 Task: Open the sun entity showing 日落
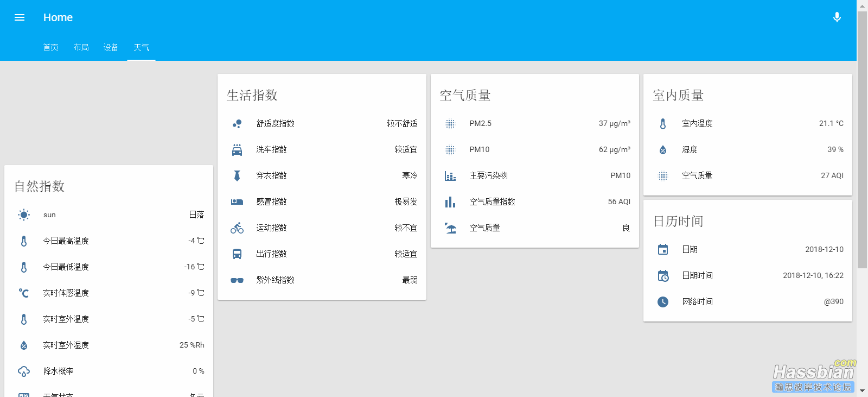(x=108, y=215)
